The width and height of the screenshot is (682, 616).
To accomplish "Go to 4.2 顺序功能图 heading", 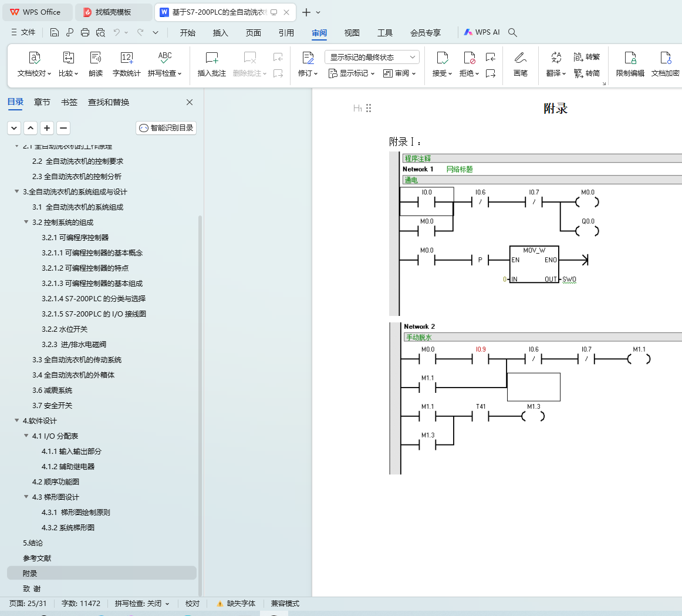I will click(x=56, y=482).
